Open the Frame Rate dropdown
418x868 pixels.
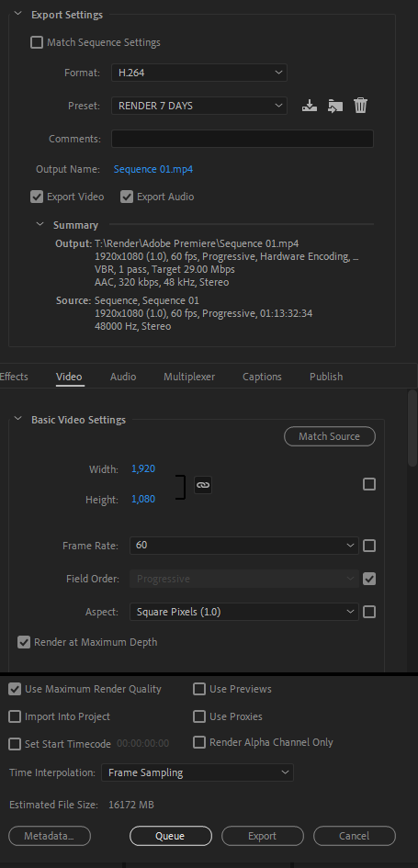(244, 546)
